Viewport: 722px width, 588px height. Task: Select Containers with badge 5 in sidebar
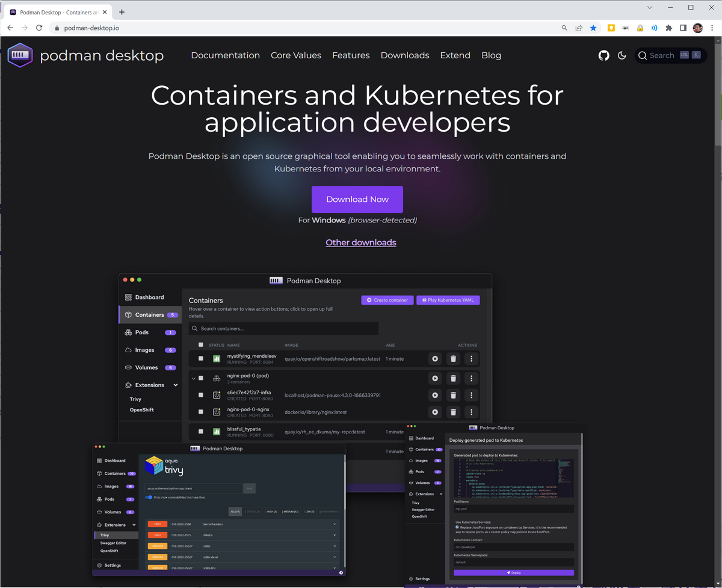[150, 314]
